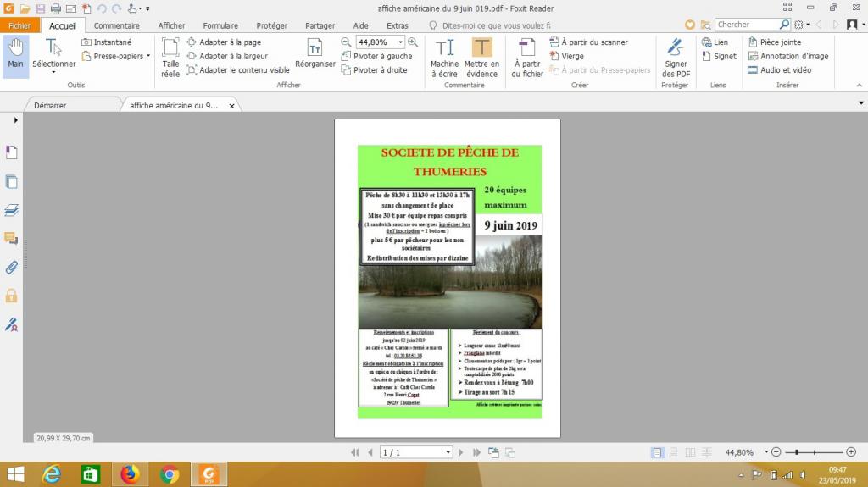
Task: Open the security lock panel
Action: (12, 296)
